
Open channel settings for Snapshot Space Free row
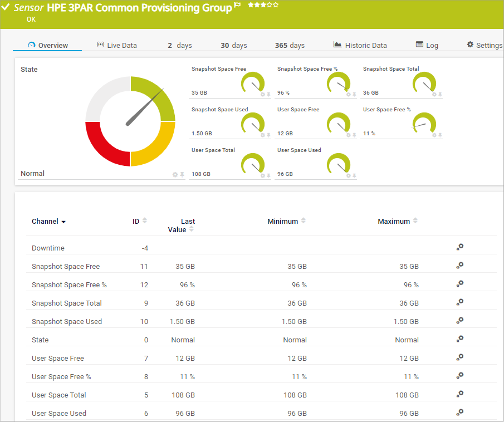point(459,266)
